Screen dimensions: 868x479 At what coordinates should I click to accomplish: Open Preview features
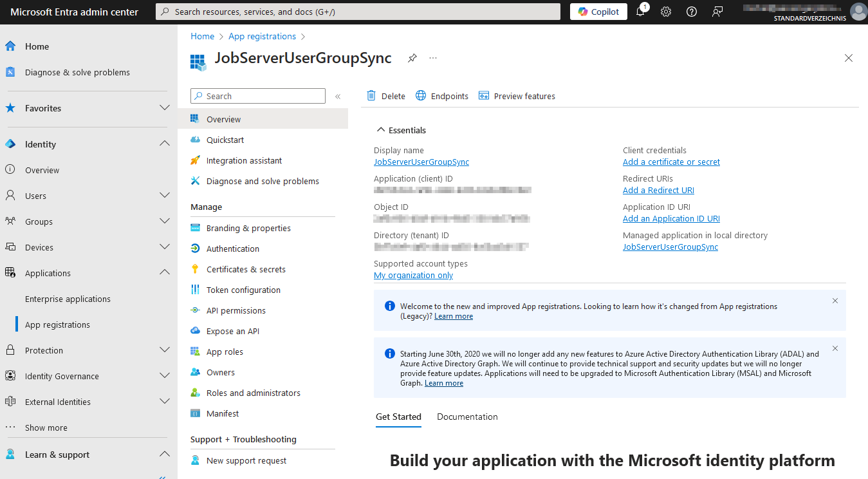pos(517,96)
